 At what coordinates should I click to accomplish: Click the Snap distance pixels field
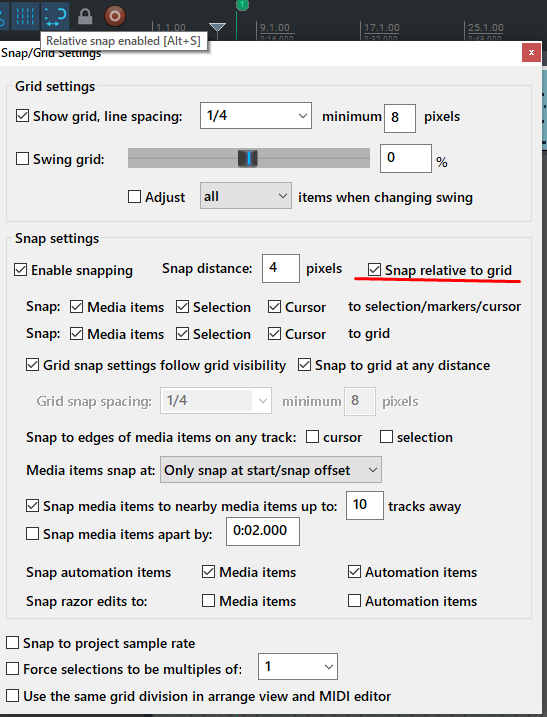click(x=281, y=268)
